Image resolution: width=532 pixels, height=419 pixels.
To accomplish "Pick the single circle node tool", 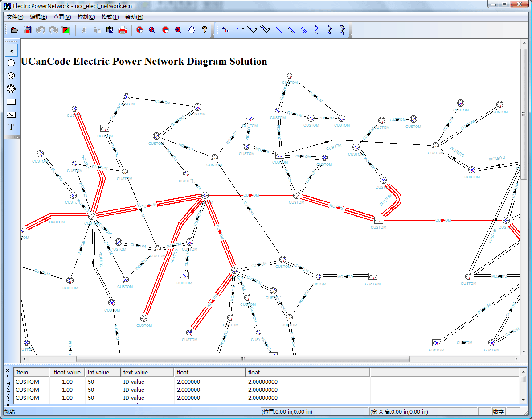I will (x=12, y=63).
